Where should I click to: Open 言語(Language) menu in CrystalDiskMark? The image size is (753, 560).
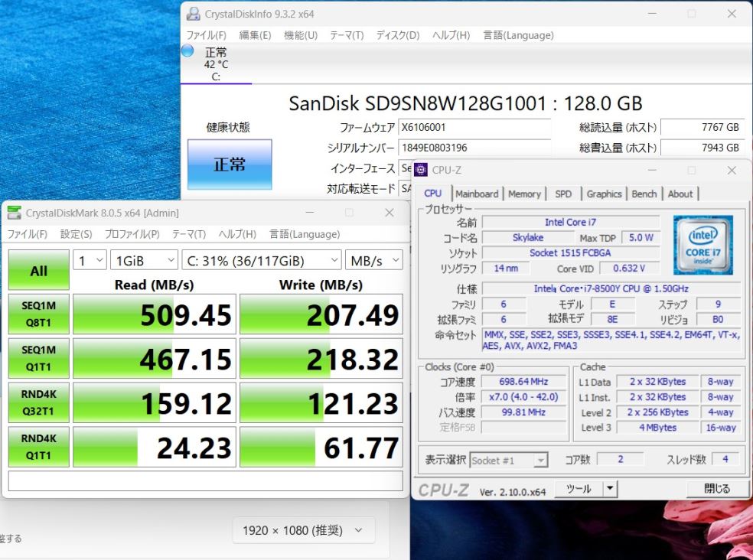click(305, 234)
